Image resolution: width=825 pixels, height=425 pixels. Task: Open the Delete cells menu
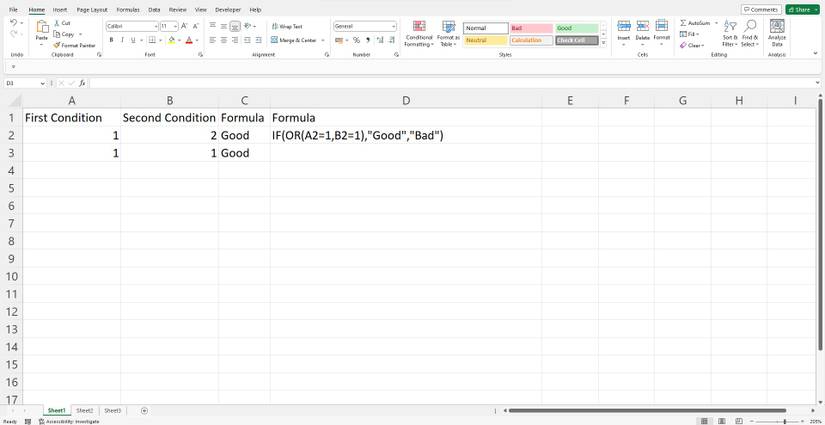tap(642, 33)
